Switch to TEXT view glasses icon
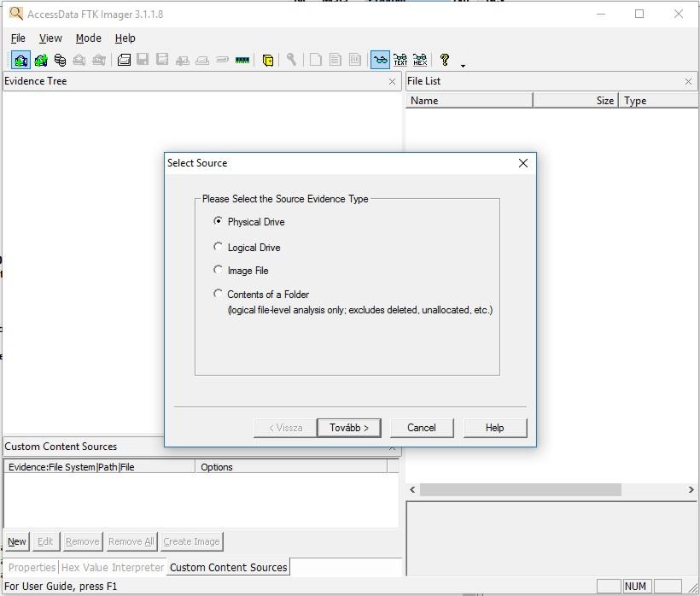 point(400,60)
